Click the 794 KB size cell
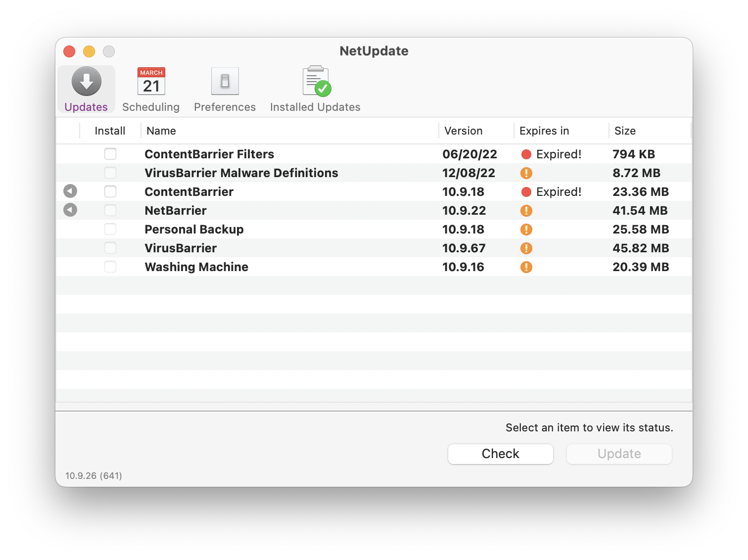This screenshot has height=560, width=748. 634,154
